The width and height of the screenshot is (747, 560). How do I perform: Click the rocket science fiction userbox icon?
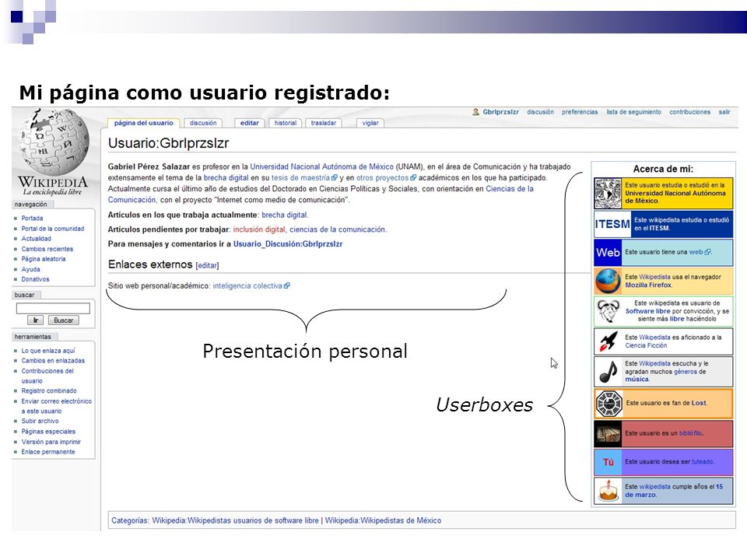point(608,341)
